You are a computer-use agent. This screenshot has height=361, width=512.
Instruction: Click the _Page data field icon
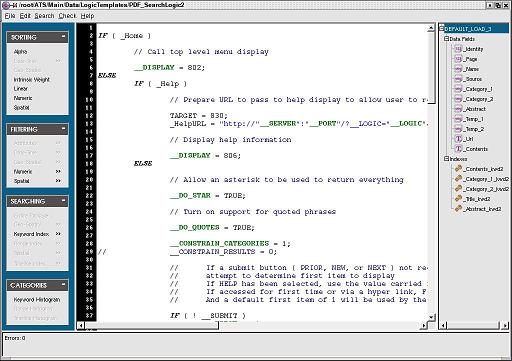pos(458,59)
